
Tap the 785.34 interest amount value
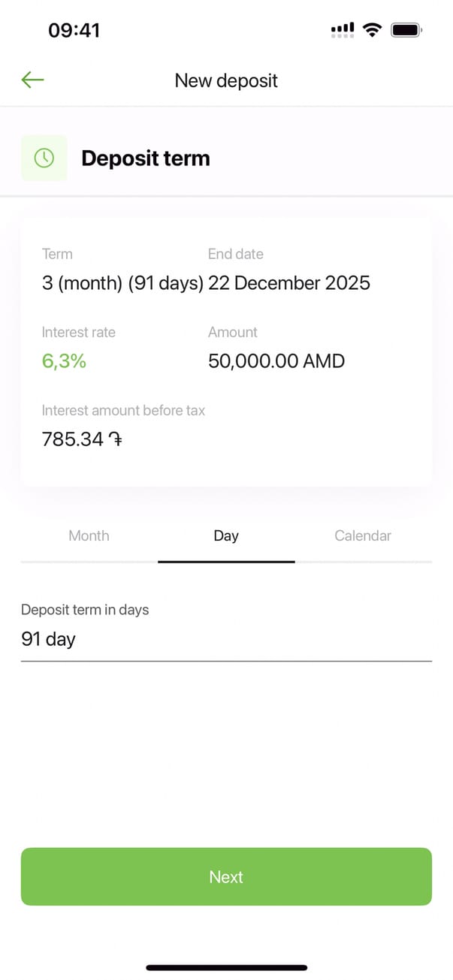[73, 439]
